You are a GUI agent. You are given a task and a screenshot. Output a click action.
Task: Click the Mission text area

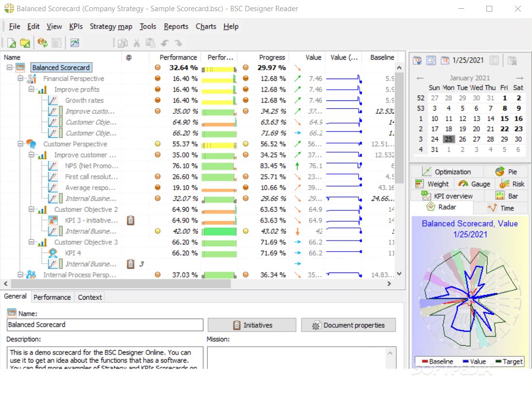301,357
